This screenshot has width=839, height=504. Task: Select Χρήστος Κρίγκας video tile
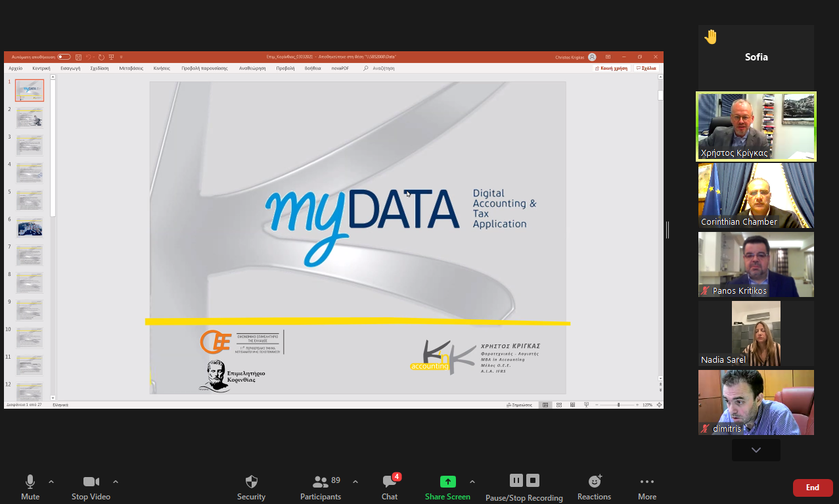(756, 126)
